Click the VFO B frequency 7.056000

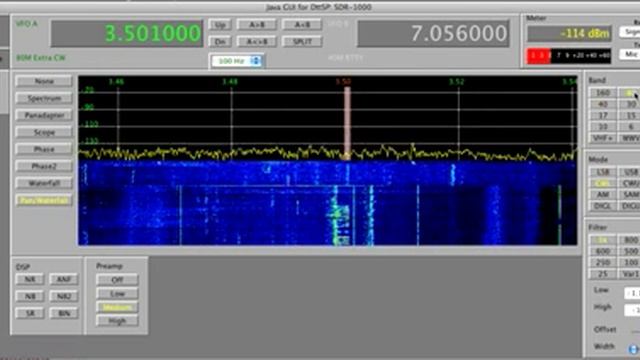click(x=433, y=33)
